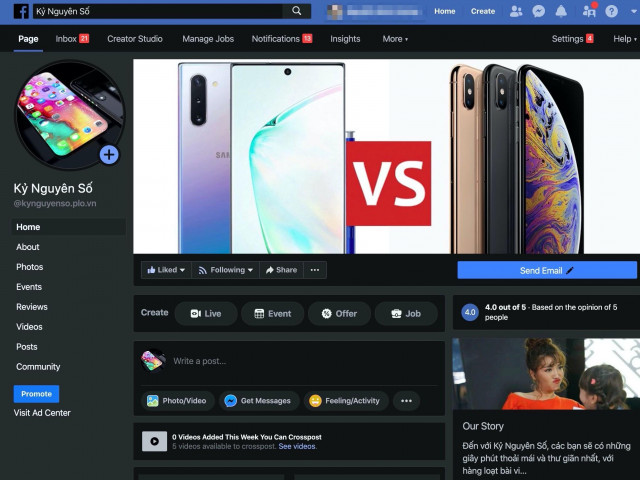Start a Live video
640x480 pixels.
pyautogui.click(x=206, y=313)
